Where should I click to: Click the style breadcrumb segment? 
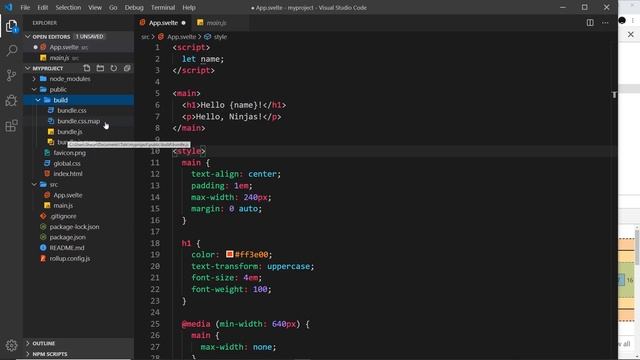point(220,37)
